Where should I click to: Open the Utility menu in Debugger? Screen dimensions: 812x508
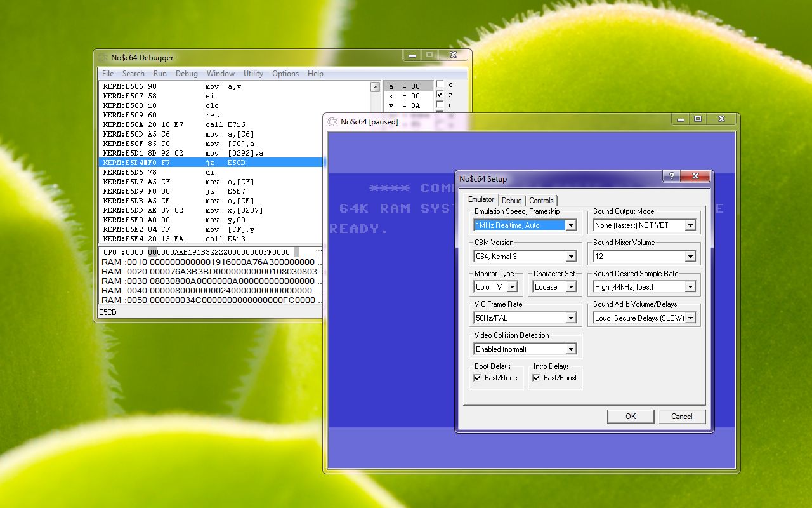pyautogui.click(x=253, y=74)
